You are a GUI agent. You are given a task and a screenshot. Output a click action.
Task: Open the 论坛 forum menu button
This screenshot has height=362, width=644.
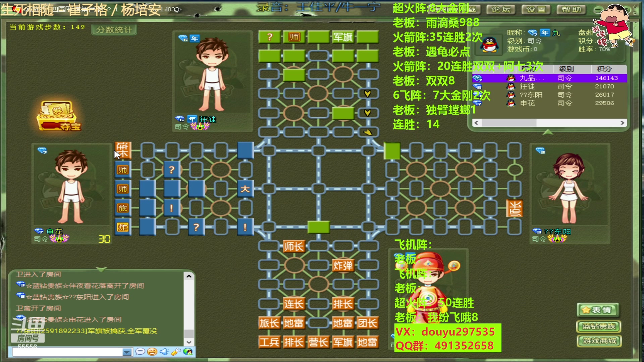pos(501,10)
